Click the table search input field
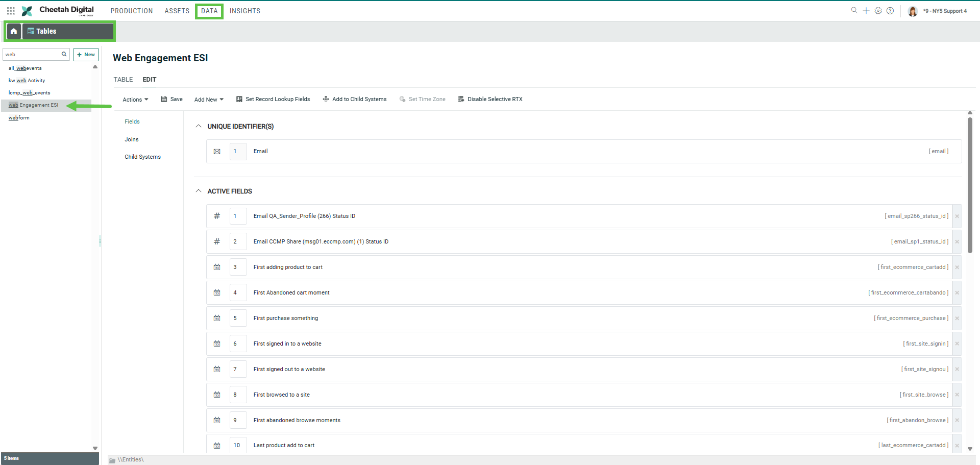 tap(33, 55)
